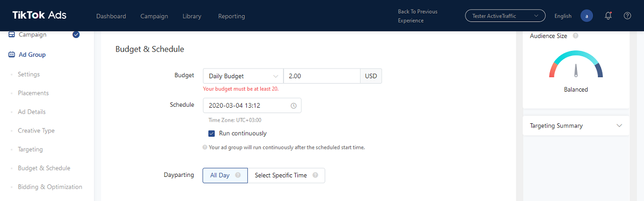This screenshot has height=201, width=644.
Task: Toggle the Run continuously checkbox
Action: [211, 133]
